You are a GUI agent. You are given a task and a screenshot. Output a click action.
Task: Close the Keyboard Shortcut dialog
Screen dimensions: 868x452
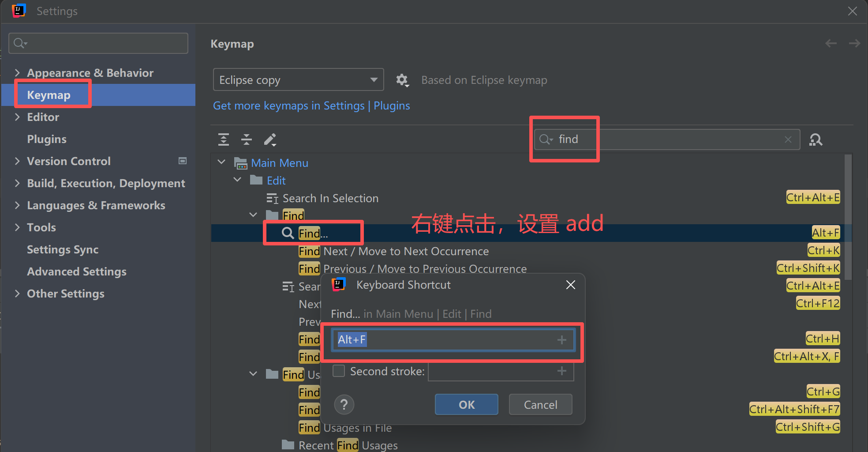571,285
